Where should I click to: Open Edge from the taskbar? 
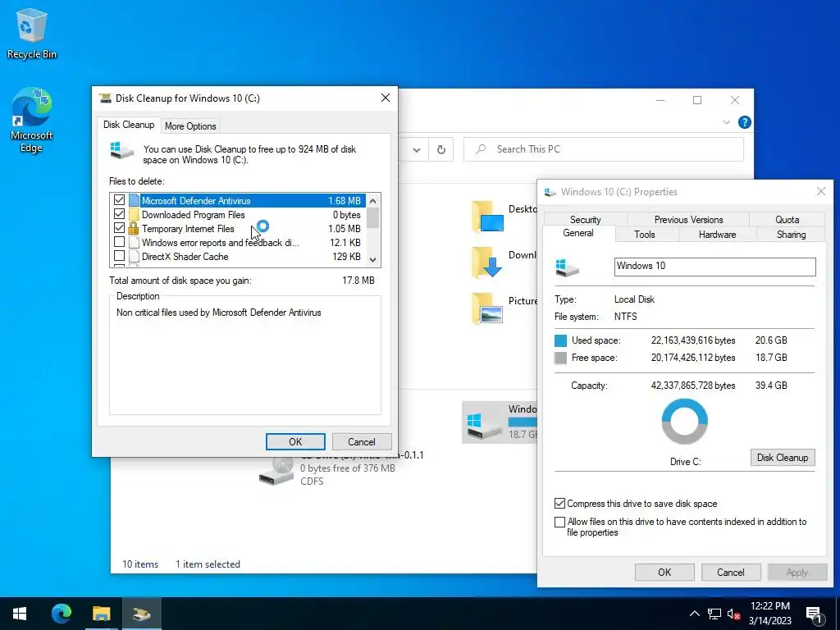coord(61,614)
